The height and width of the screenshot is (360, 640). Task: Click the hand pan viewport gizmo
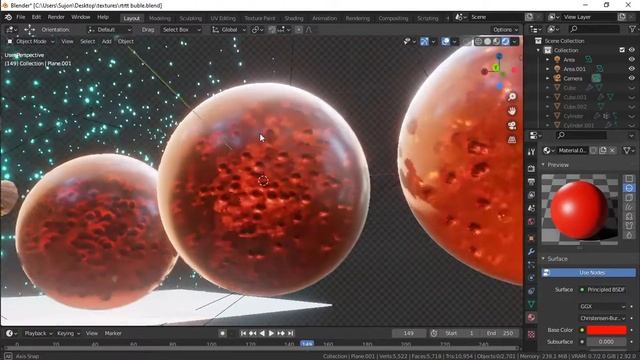point(512,111)
